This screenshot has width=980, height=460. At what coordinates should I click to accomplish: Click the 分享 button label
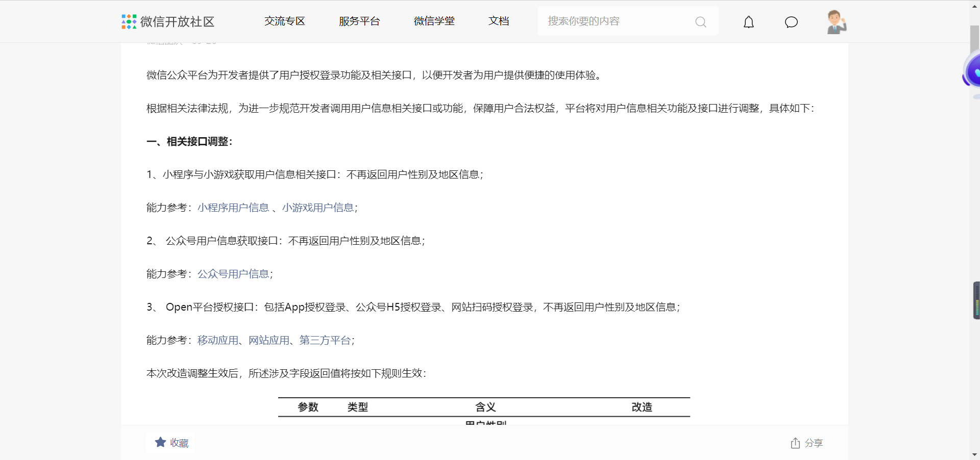(814, 443)
